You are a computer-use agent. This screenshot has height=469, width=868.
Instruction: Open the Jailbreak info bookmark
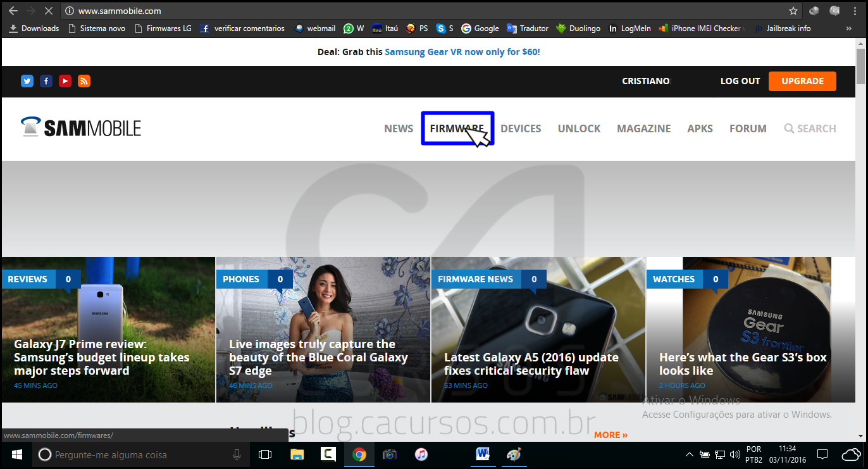pyautogui.click(x=783, y=28)
